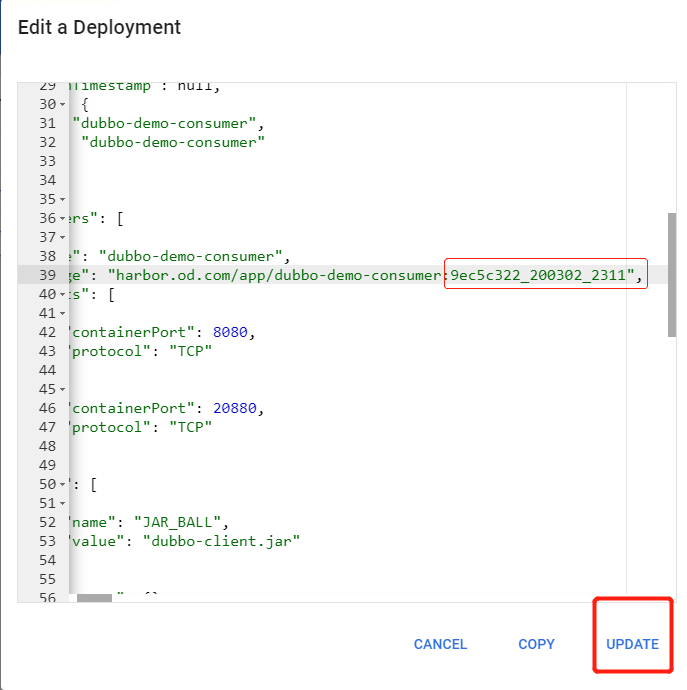Fold the block beginning at line 45
This screenshot has height=690, width=687.
click(63, 390)
